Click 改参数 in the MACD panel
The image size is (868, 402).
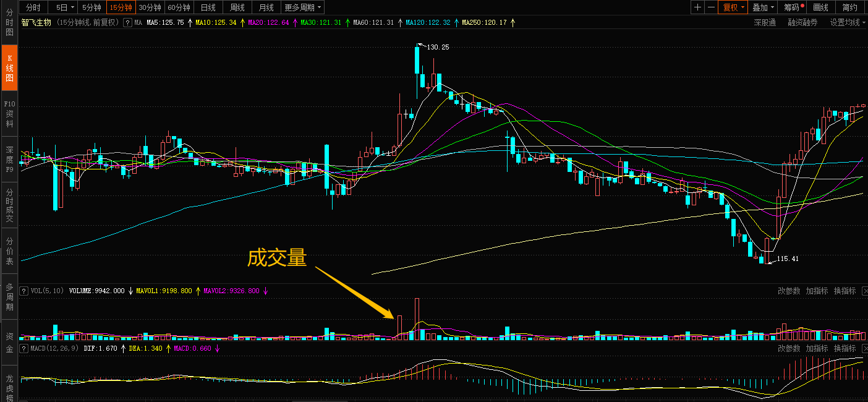(789, 348)
